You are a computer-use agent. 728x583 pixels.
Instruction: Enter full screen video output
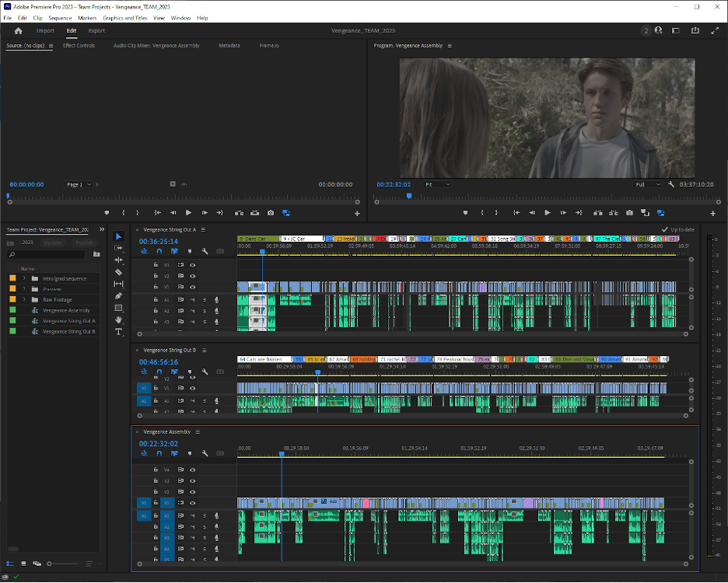coord(715,30)
